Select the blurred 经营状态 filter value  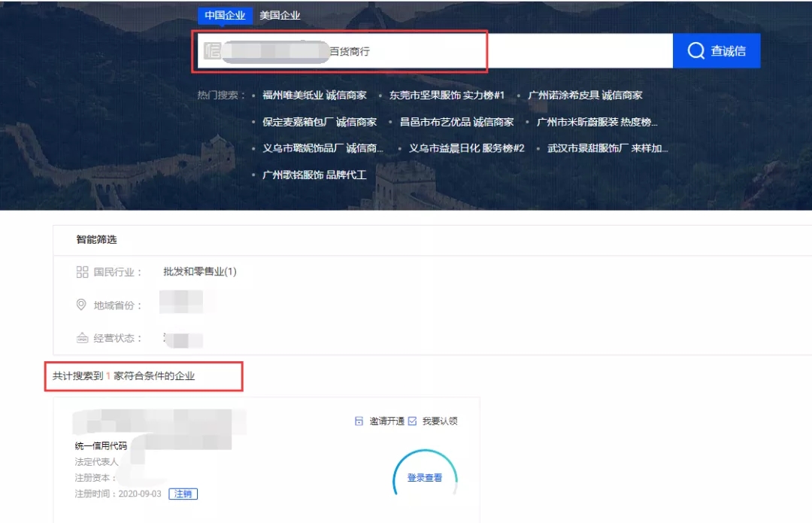click(x=183, y=340)
